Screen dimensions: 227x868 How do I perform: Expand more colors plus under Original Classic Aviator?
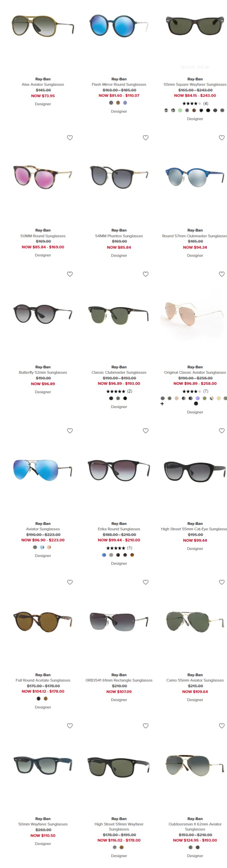click(162, 403)
